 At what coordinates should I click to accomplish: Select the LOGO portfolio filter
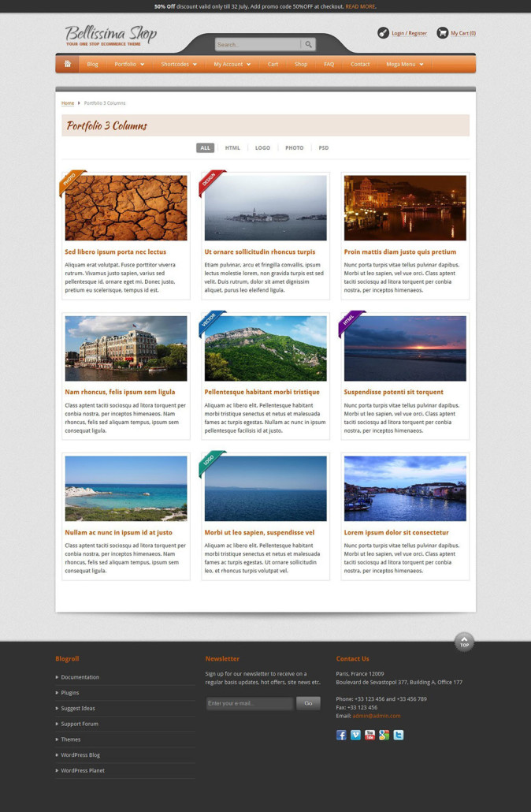(262, 148)
